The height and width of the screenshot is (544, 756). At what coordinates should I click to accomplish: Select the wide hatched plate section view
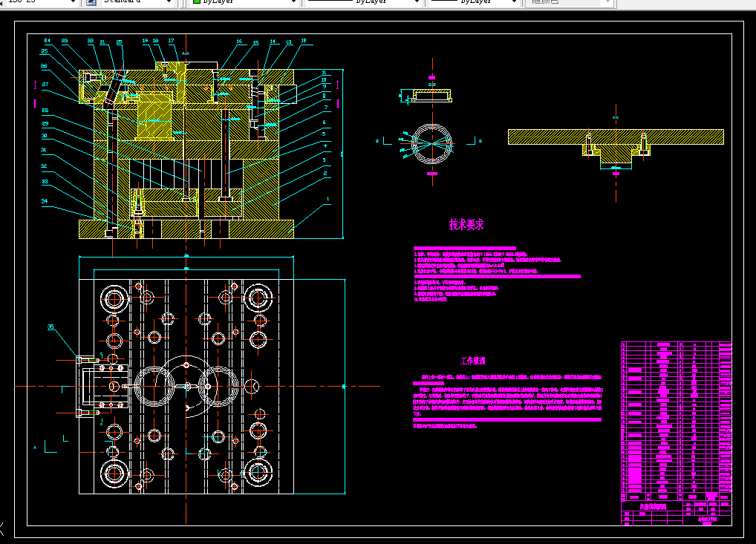[x=616, y=146]
